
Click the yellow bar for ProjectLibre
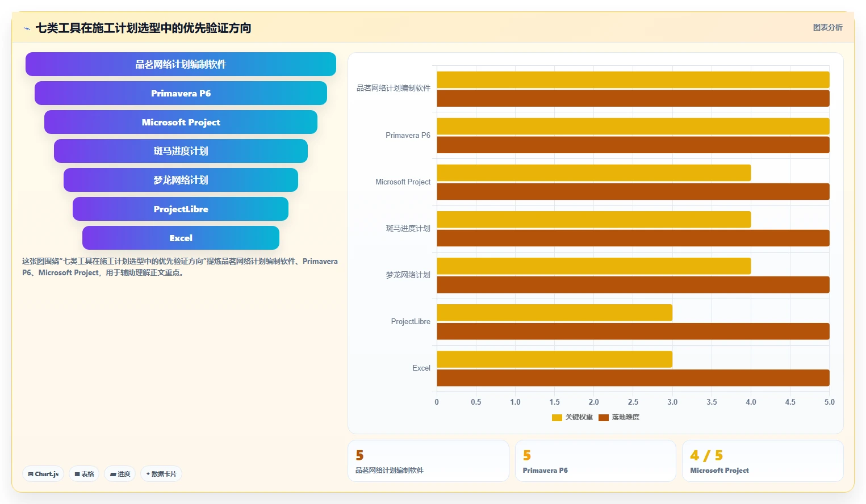[554, 312]
